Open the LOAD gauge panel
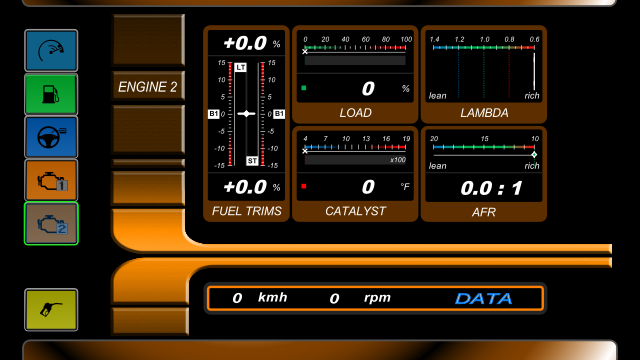 [355, 74]
